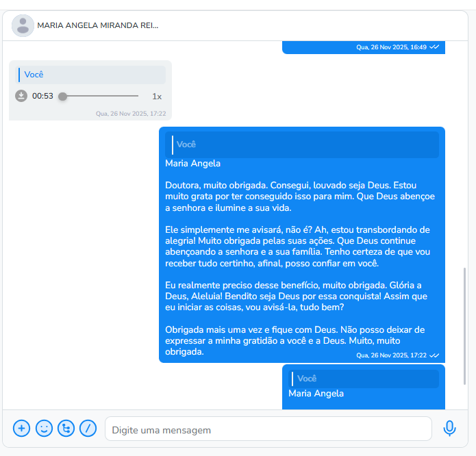This screenshot has height=456, width=476.
Task: Download the 00:53 audio message
Action: 21,96
